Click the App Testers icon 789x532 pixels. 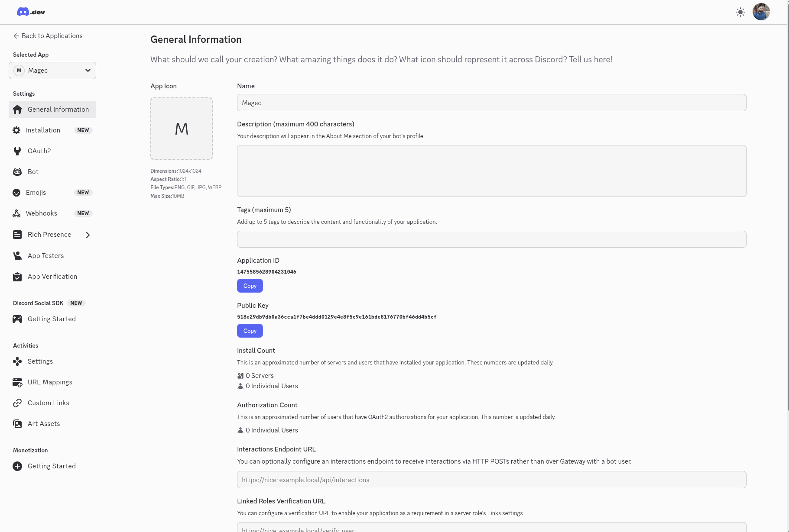[x=17, y=255]
